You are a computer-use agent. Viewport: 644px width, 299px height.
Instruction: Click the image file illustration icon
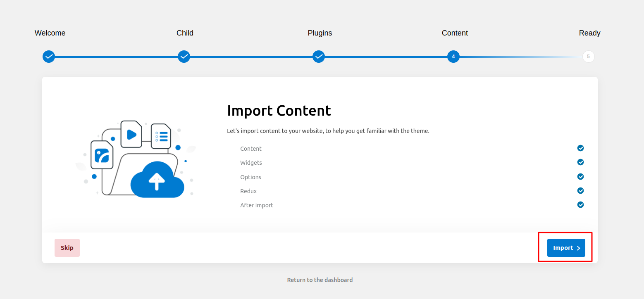tap(102, 155)
